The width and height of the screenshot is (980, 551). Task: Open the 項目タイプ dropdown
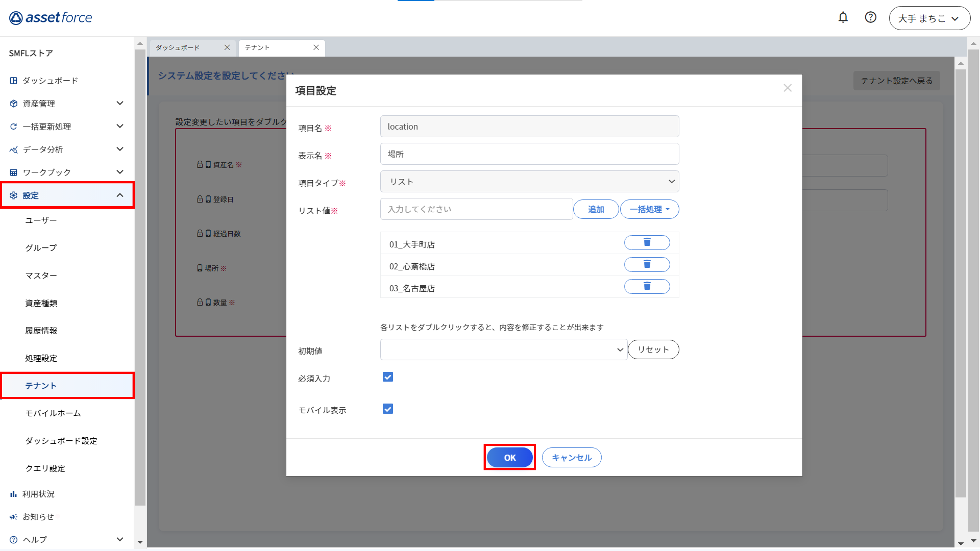(x=529, y=181)
